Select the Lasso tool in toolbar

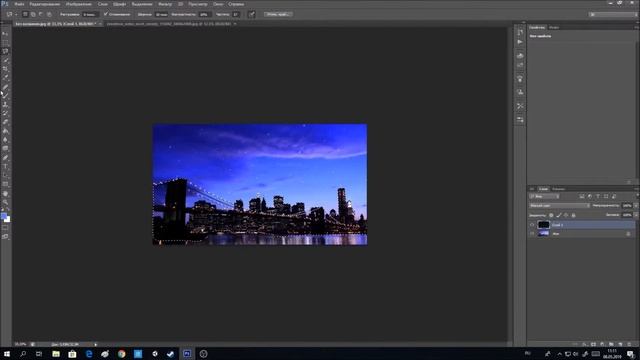tap(5, 51)
